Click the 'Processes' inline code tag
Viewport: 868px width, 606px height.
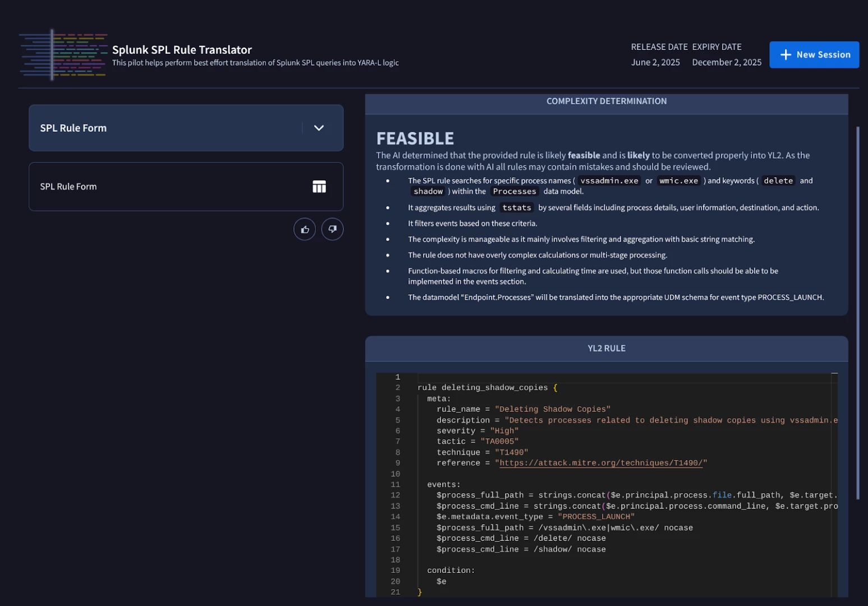click(515, 191)
